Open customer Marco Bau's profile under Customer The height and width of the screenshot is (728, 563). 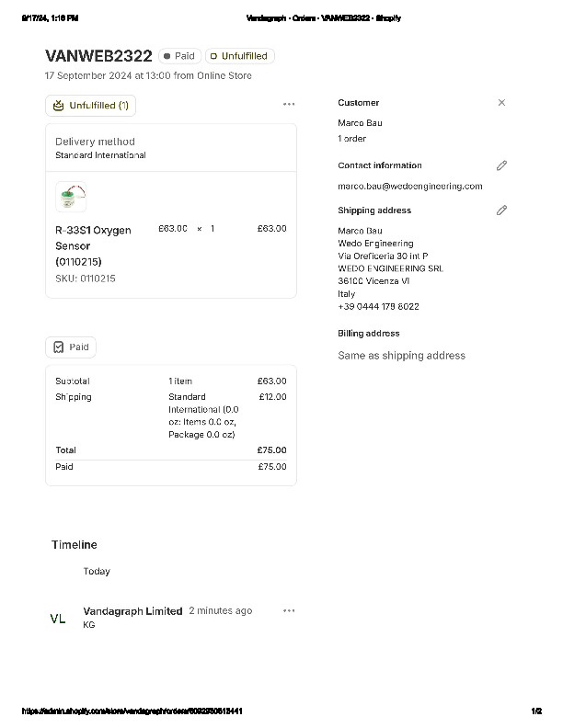360,123
